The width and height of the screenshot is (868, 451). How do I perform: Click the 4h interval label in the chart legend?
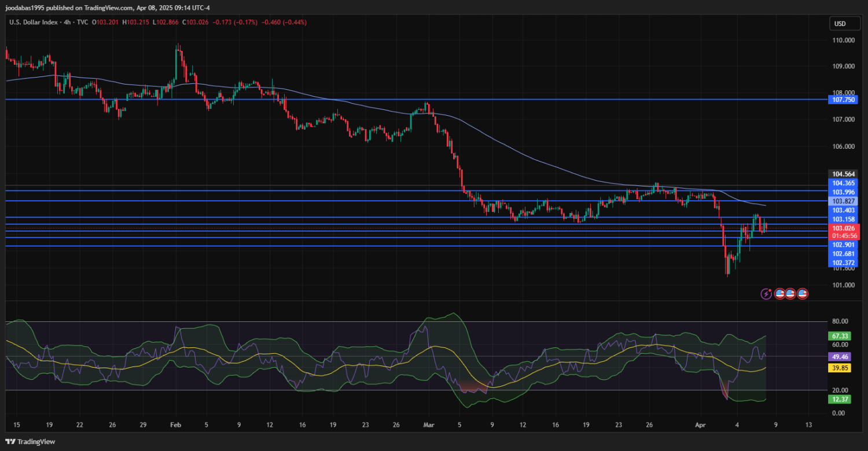click(68, 22)
